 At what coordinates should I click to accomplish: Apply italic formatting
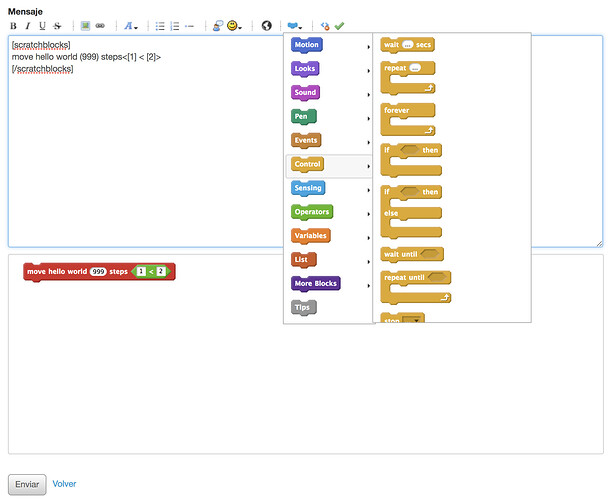28,26
